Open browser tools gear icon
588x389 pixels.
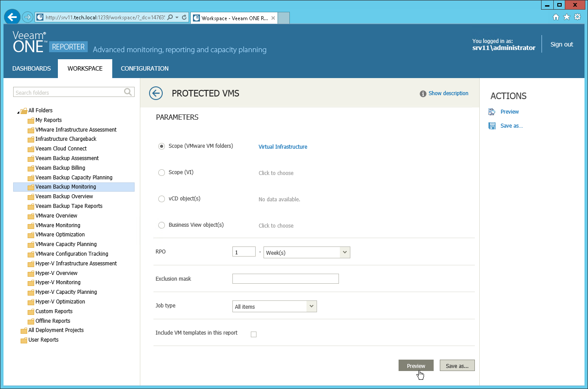pos(577,17)
